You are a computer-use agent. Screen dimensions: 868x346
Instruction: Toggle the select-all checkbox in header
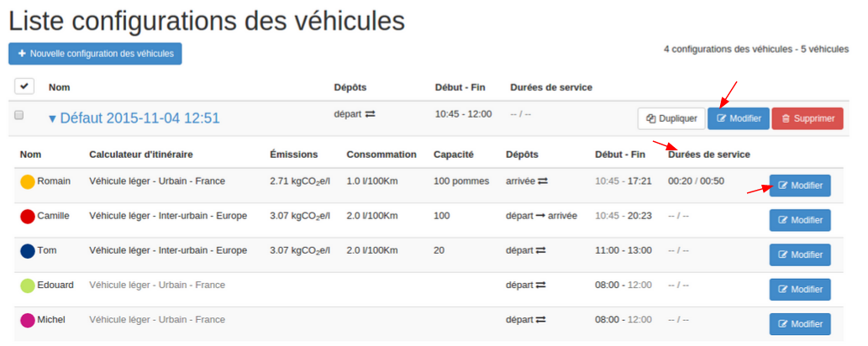tap(24, 86)
